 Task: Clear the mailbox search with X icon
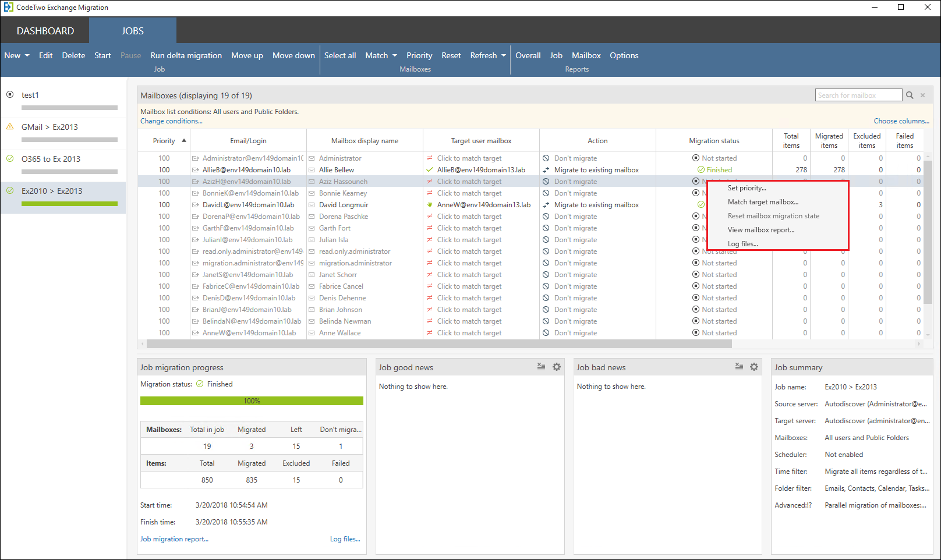tap(922, 95)
